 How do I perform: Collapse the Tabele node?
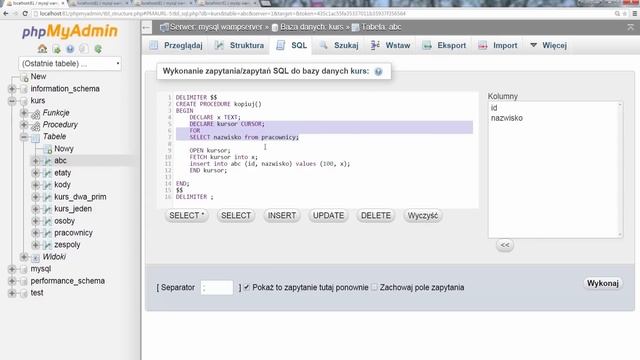tap(24, 137)
